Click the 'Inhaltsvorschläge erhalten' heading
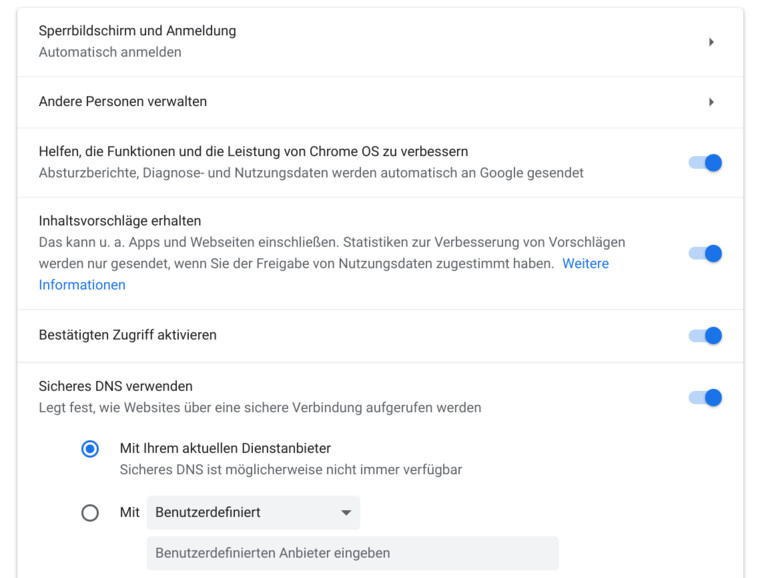The height and width of the screenshot is (578, 770). 120,221
